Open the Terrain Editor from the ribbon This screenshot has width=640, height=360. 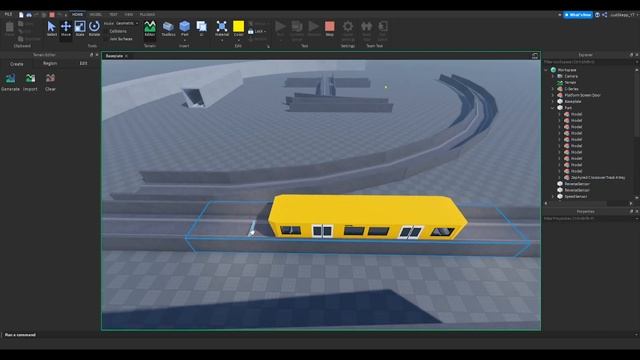tap(150, 28)
